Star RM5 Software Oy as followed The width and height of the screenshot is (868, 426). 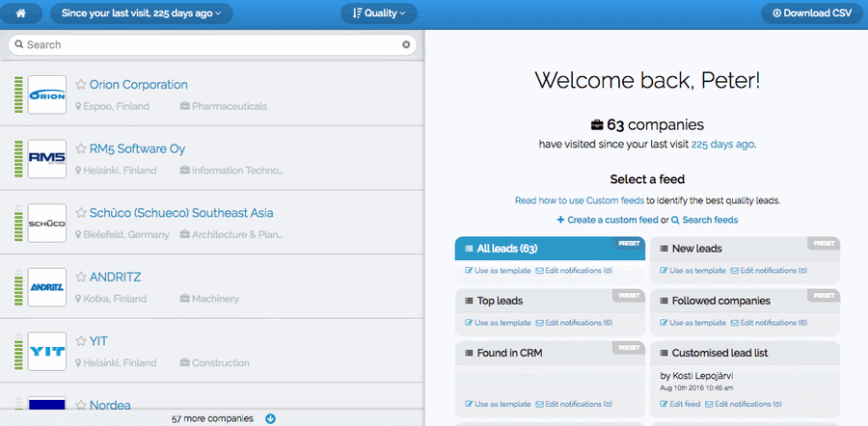pyautogui.click(x=81, y=148)
